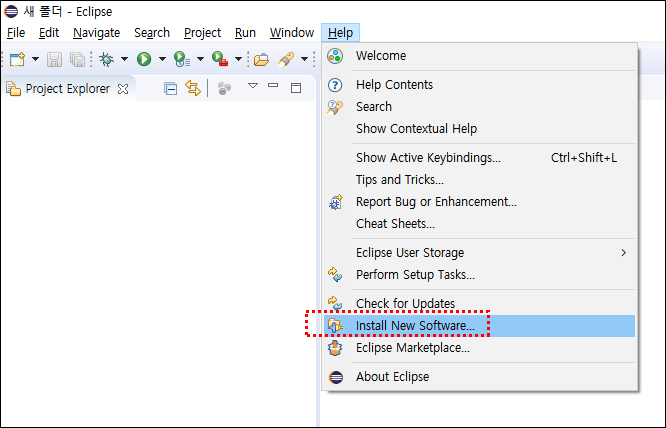Open the Window menu
Viewport: 666px width, 428px height.
click(x=292, y=33)
